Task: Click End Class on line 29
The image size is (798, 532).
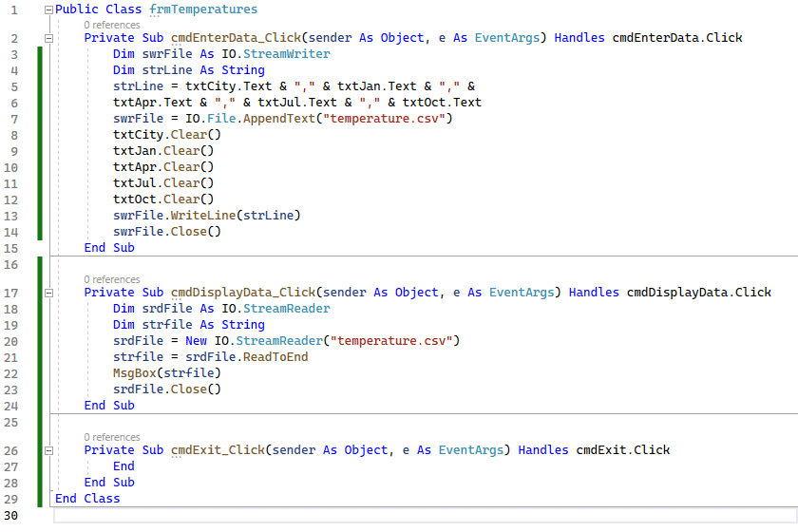Action: pyautogui.click(x=87, y=499)
